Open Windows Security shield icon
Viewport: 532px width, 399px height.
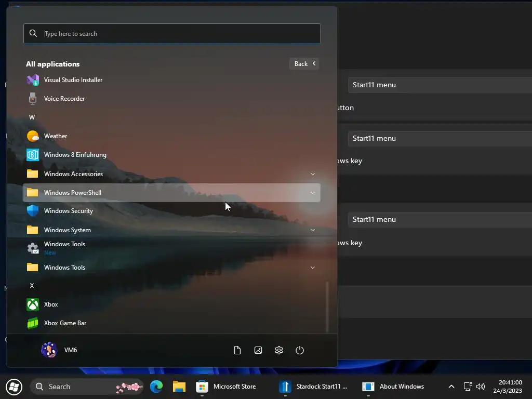point(33,211)
